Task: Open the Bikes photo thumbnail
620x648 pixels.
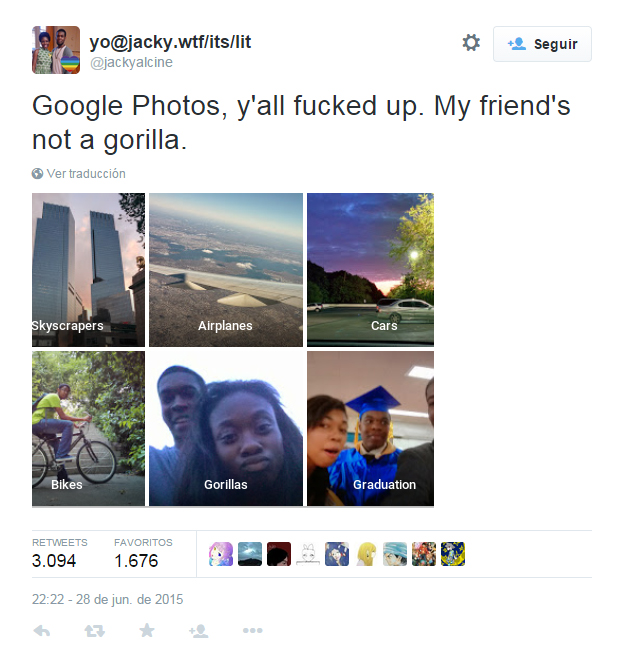Action: tap(88, 429)
